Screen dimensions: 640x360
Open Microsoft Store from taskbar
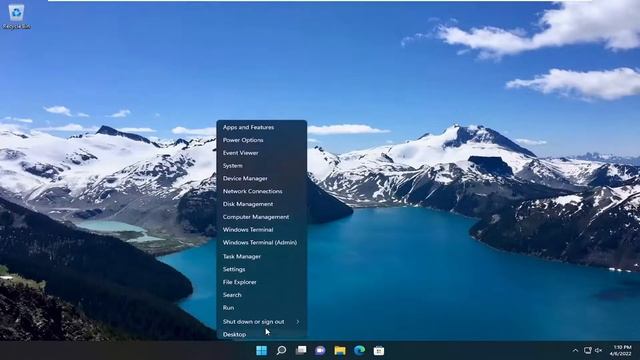(x=379, y=351)
